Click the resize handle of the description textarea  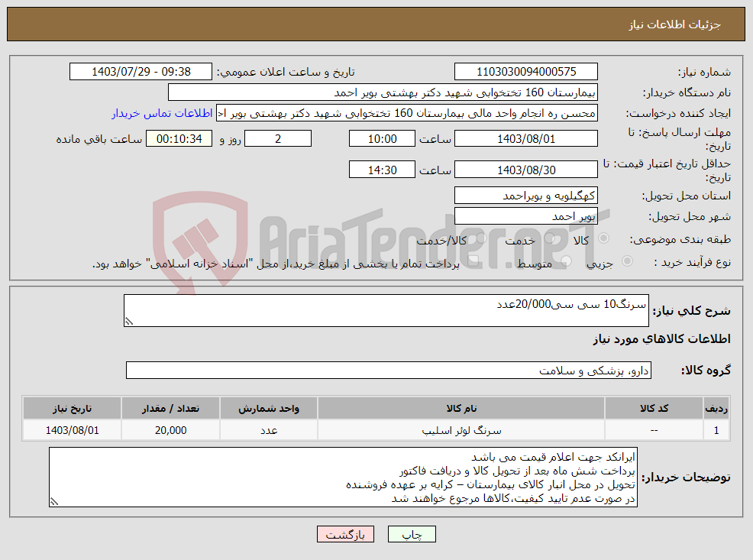pyautogui.click(x=128, y=322)
